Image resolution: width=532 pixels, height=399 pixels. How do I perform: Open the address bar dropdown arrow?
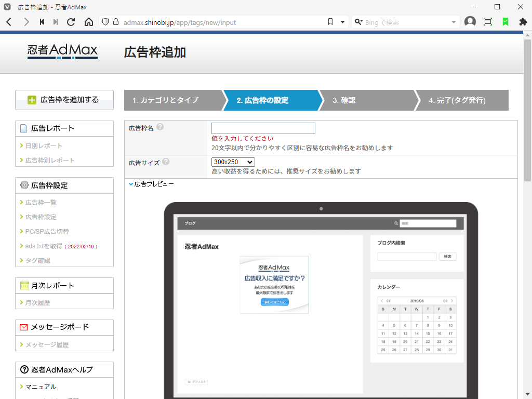click(x=343, y=22)
